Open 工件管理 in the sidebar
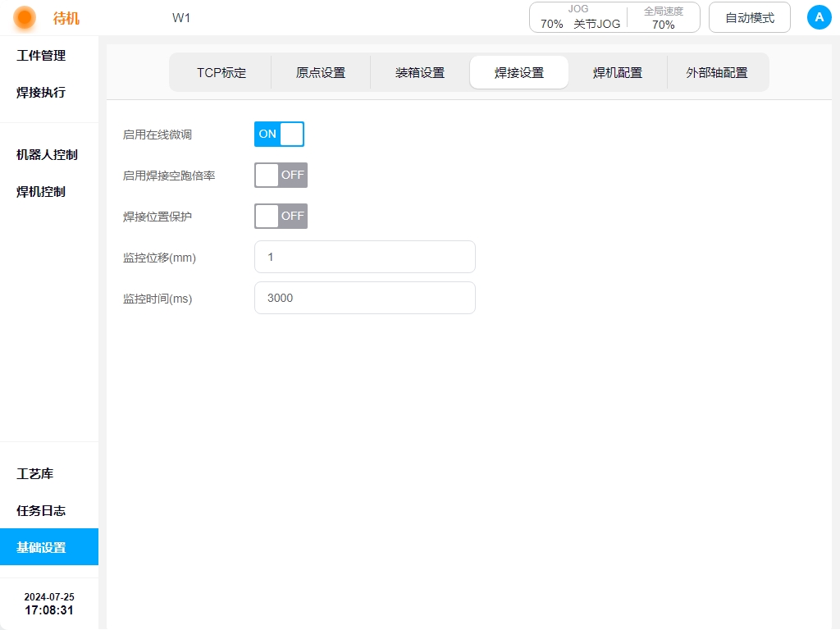 coord(41,56)
